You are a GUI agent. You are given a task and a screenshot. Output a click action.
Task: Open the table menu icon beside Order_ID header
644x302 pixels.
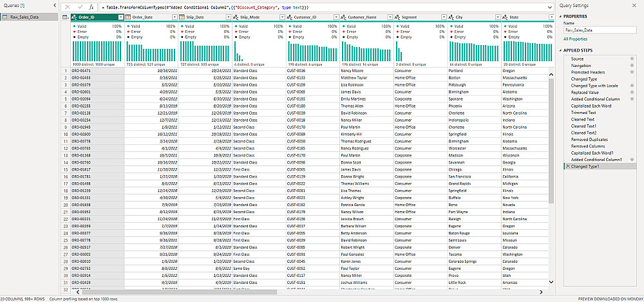(66, 17)
